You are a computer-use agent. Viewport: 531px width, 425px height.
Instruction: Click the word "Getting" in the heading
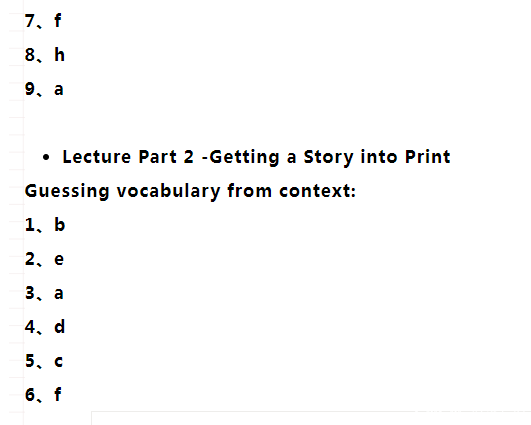[244, 157]
